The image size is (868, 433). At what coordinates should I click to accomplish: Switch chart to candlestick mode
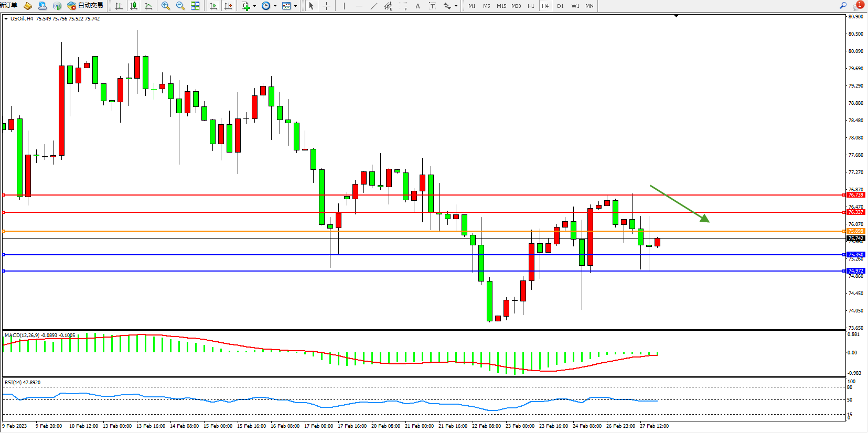tap(134, 6)
